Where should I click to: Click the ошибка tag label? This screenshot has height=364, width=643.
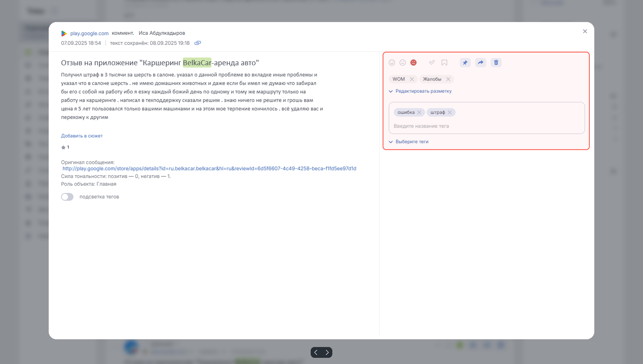click(406, 112)
